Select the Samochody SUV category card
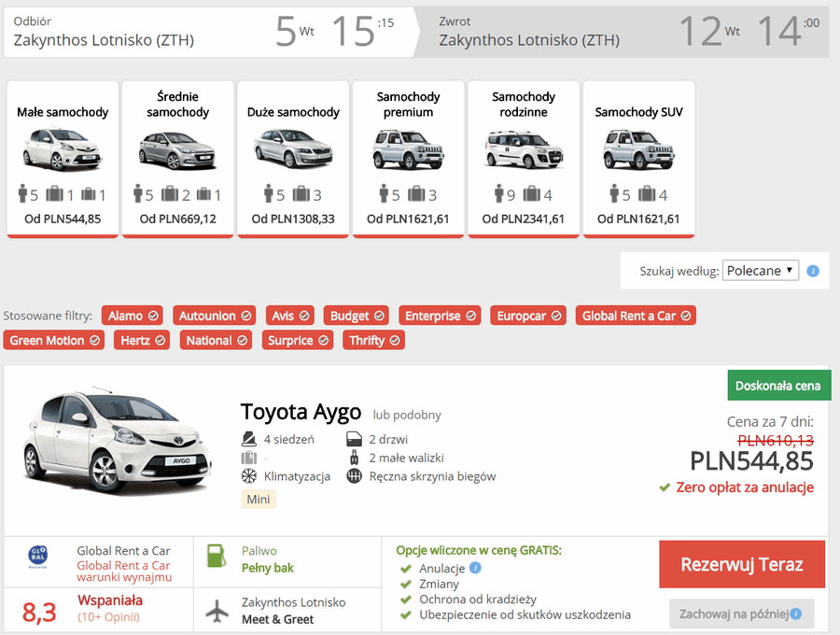The image size is (840, 635). coord(638,159)
